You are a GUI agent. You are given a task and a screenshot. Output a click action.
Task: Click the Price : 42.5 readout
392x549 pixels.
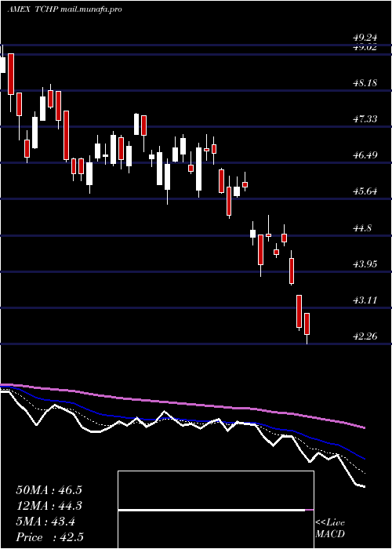(x=49, y=537)
